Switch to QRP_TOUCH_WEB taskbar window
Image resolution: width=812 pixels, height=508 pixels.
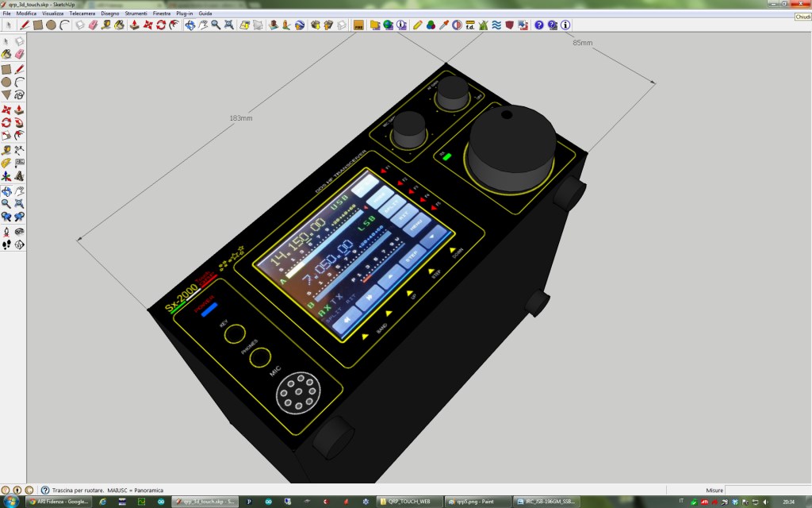coord(407,502)
